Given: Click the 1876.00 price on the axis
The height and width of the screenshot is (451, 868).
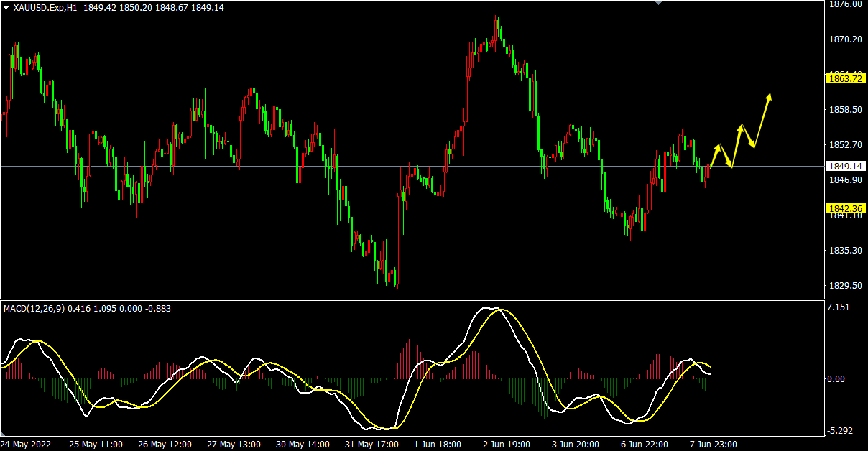Looking at the screenshot, I should coord(845,4).
